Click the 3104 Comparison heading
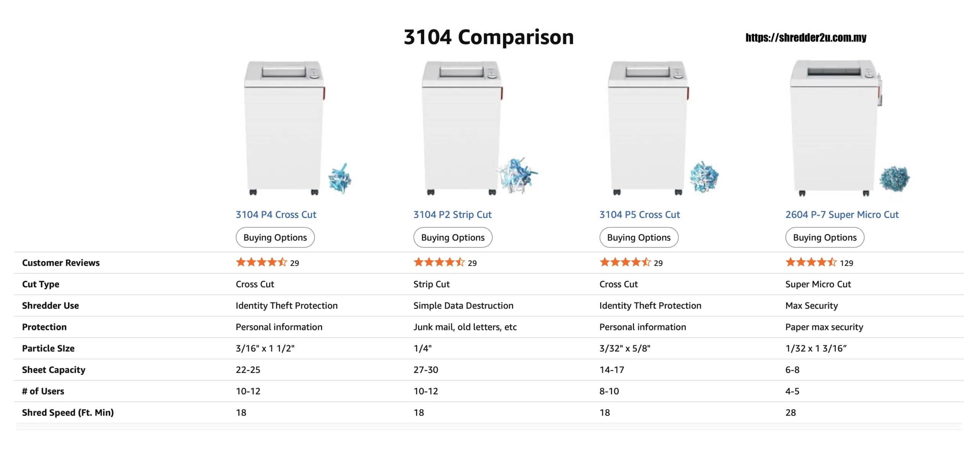 488,37
